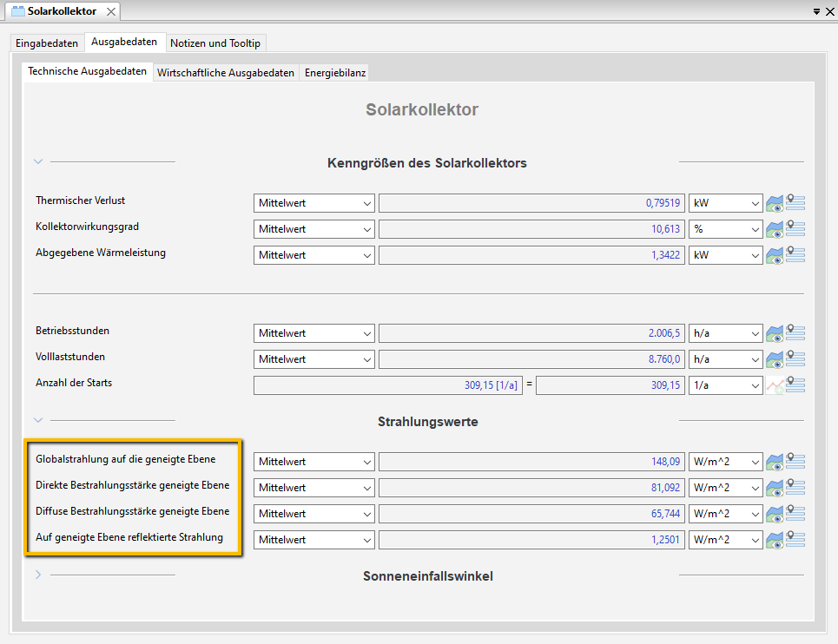The width and height of the screenshot is (838, 644).
Task: Activate the Solarkollektor document tab
Action: click(x=62, y=11)
